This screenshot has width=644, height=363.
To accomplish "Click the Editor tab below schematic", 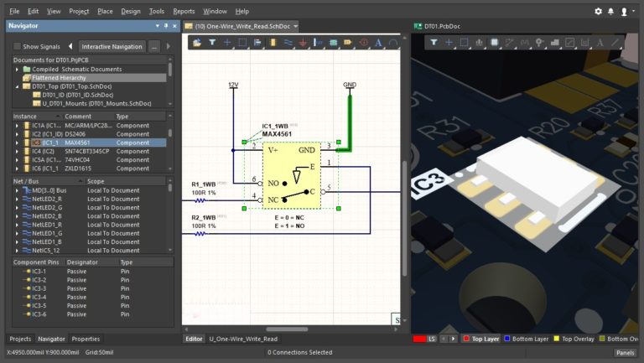I will pyautogui.click(x=194, y=339).
